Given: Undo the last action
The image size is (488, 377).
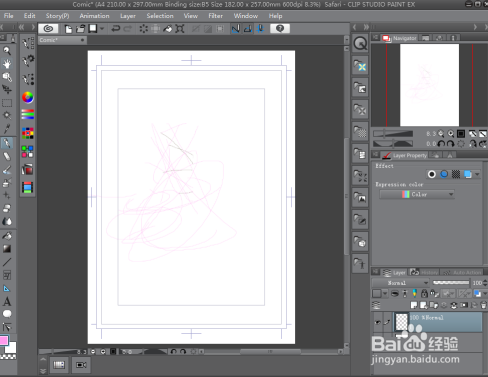Looking at the screenshot, I should coord(116,29).
